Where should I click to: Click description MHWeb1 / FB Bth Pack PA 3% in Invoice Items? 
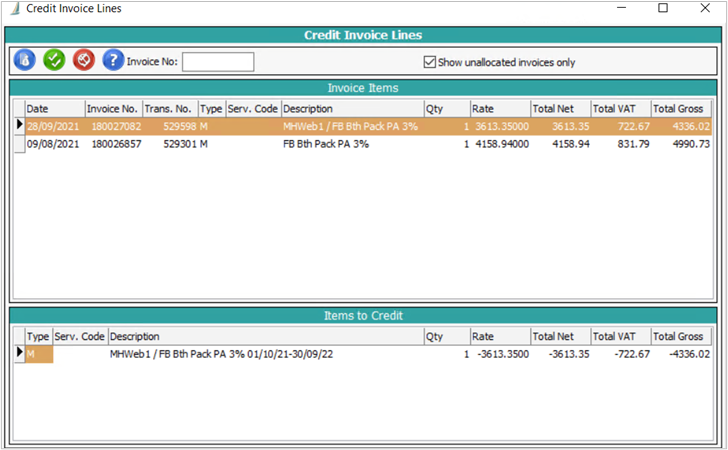tap(351, 126)
